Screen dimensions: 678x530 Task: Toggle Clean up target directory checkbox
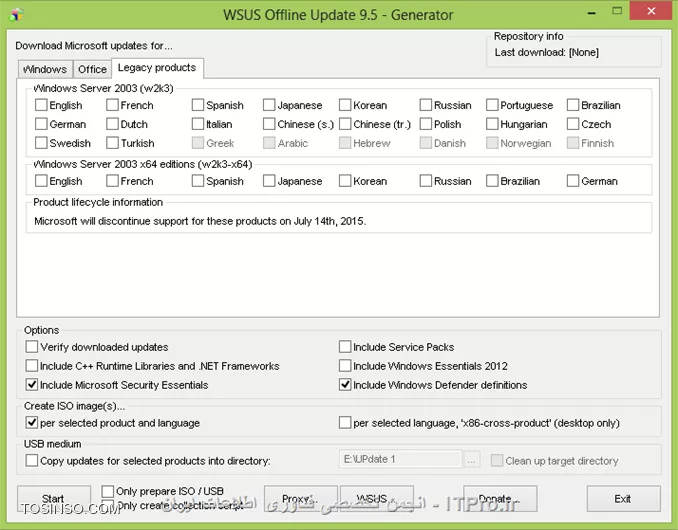pos(497,460)
